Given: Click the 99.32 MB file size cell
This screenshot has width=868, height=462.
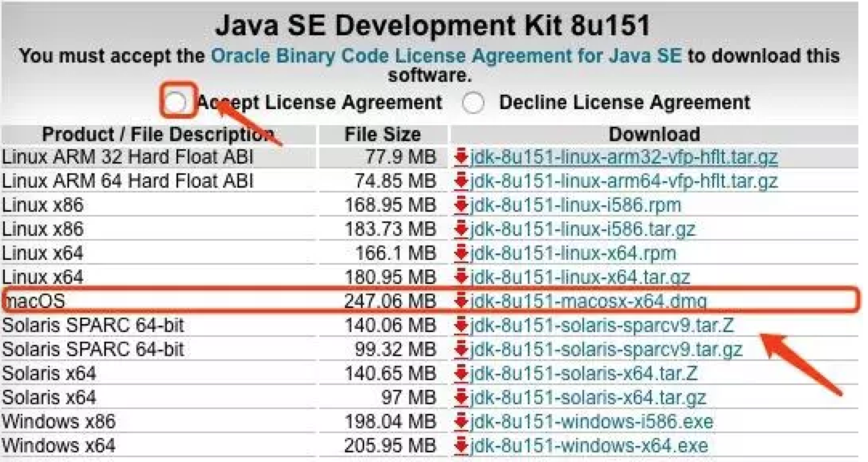Looking at the screenshot, I should [383, 350].
